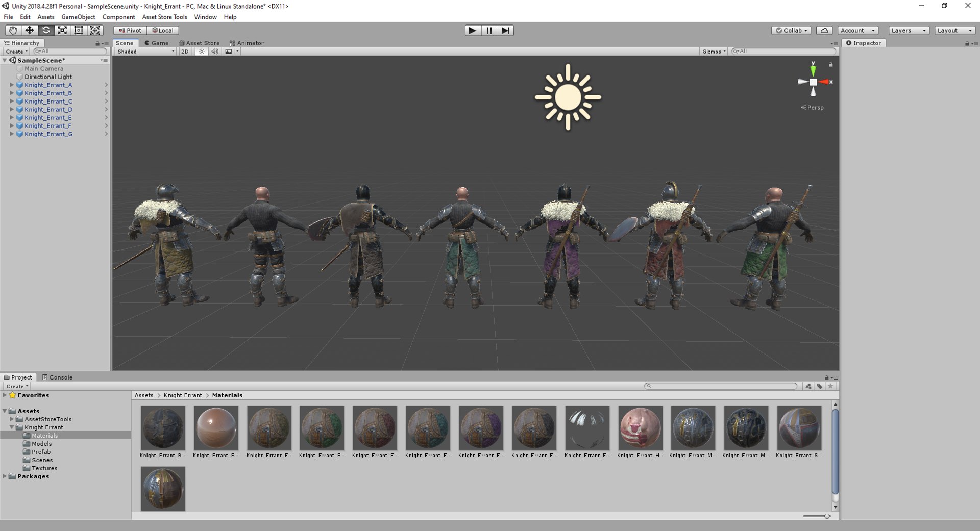Select Knight_Errant_G in Hierarchy

tap(48, 134)
